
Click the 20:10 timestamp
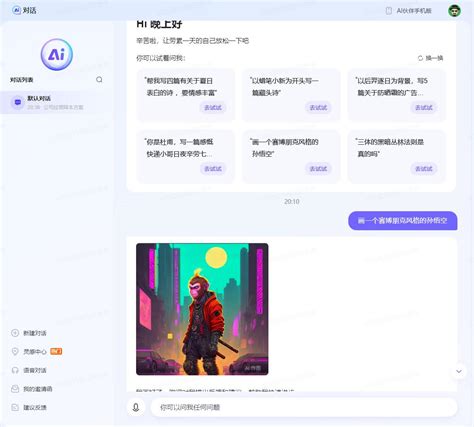click(292, 201)
